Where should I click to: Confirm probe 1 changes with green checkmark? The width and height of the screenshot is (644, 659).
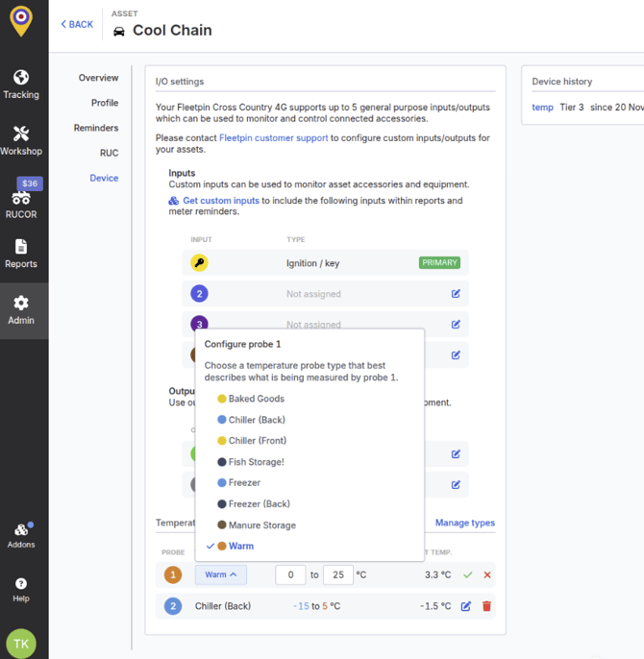(x=468, y=574)
